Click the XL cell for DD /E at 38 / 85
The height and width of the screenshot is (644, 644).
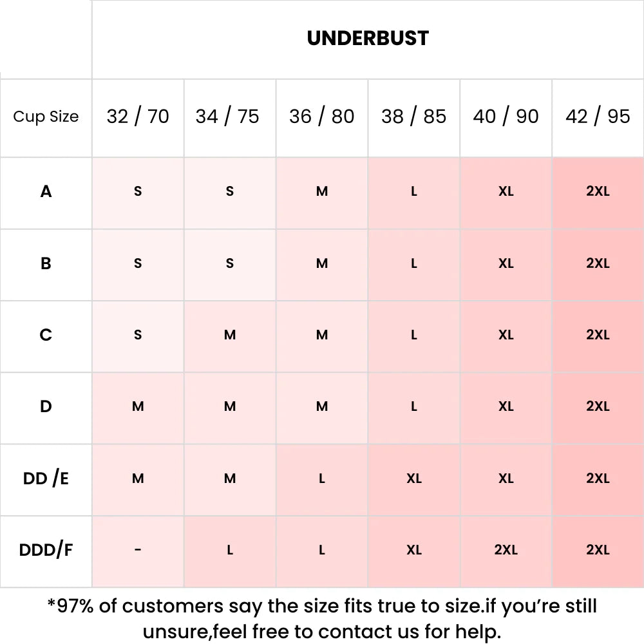click(x=414, y=478)
